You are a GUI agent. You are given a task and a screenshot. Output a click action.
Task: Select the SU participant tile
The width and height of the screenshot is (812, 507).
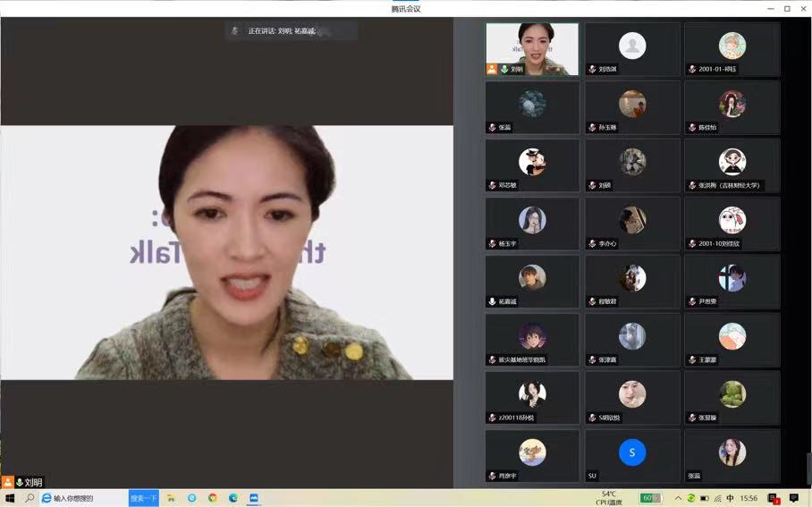632,456
